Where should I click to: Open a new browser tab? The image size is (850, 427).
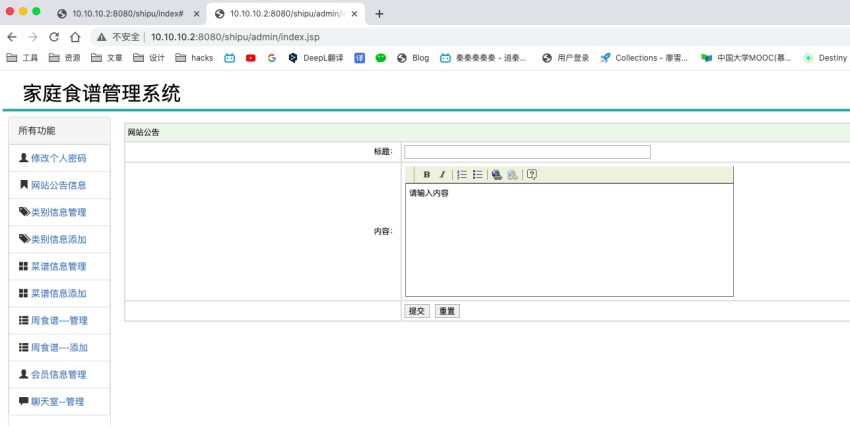coord(379,14)
